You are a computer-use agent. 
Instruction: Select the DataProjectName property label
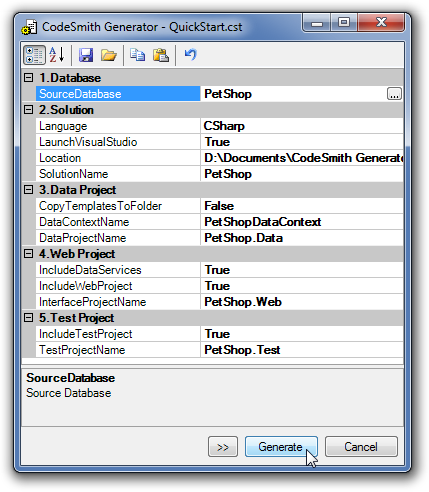pyautogui.click(x=83, y=238)
